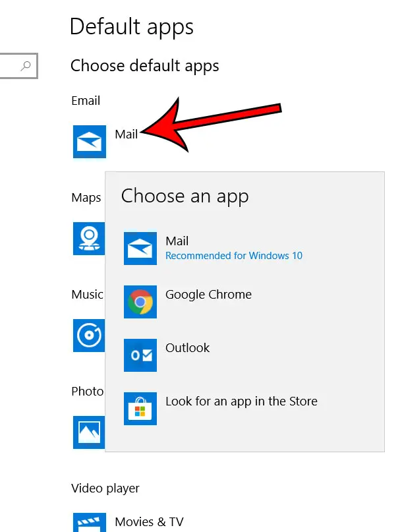Click the Movies & TV icon

[90, 523]
